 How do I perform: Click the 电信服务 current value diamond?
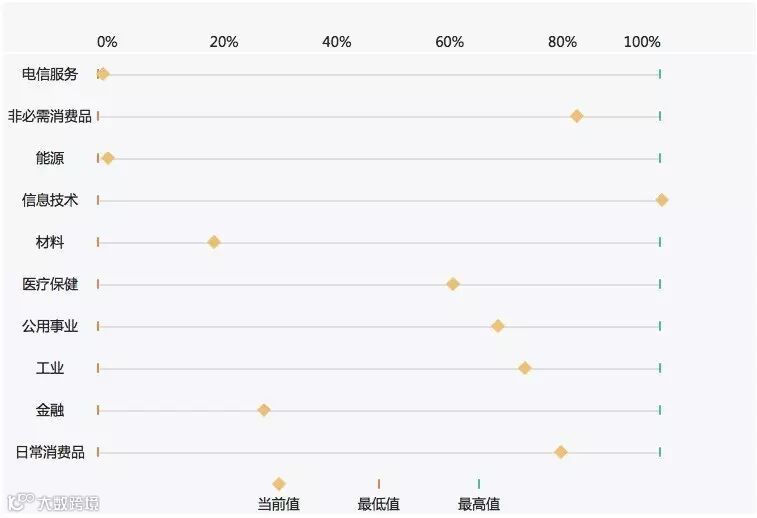click(x=103, y=74)
